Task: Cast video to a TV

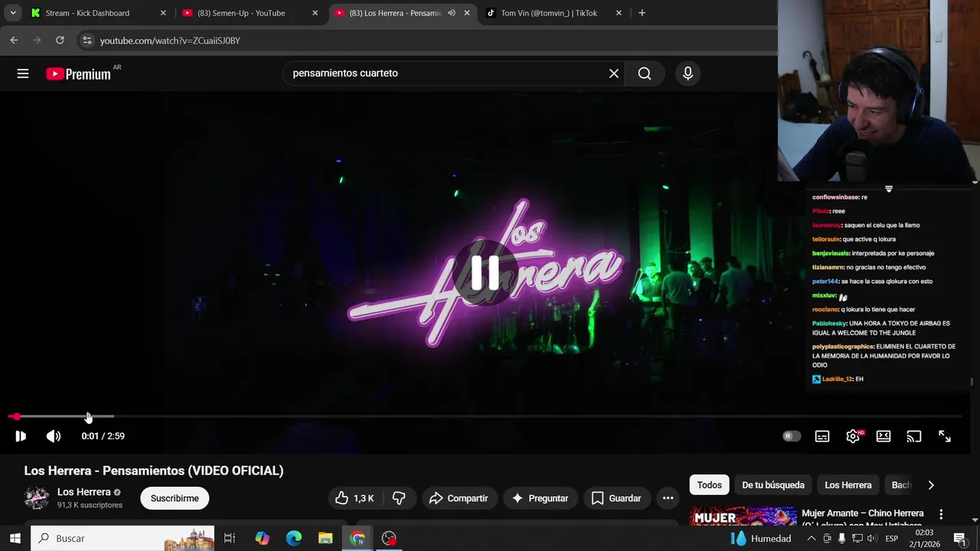Action: [x=914, y=436]
